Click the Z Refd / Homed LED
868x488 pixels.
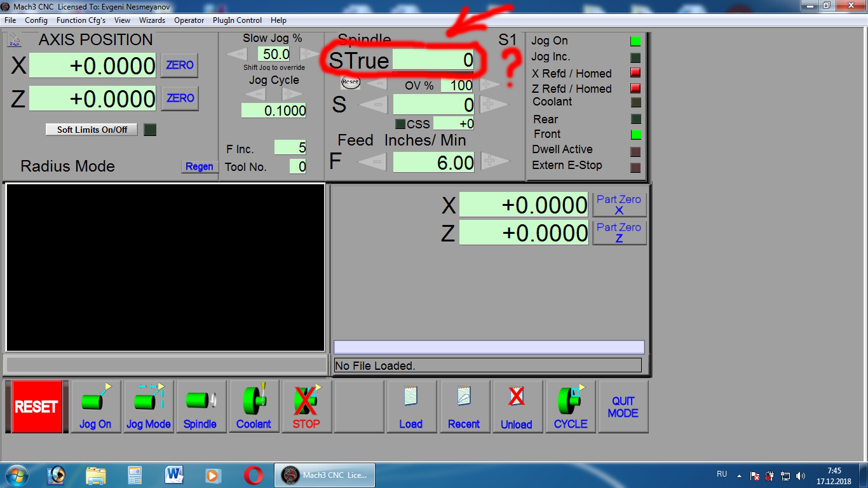pyautogui.click(x=635, y=88)
